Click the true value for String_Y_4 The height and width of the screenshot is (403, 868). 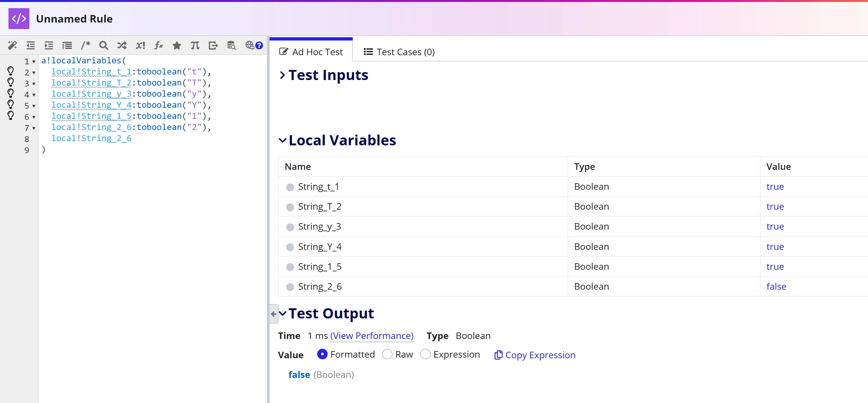click(775, 247)
